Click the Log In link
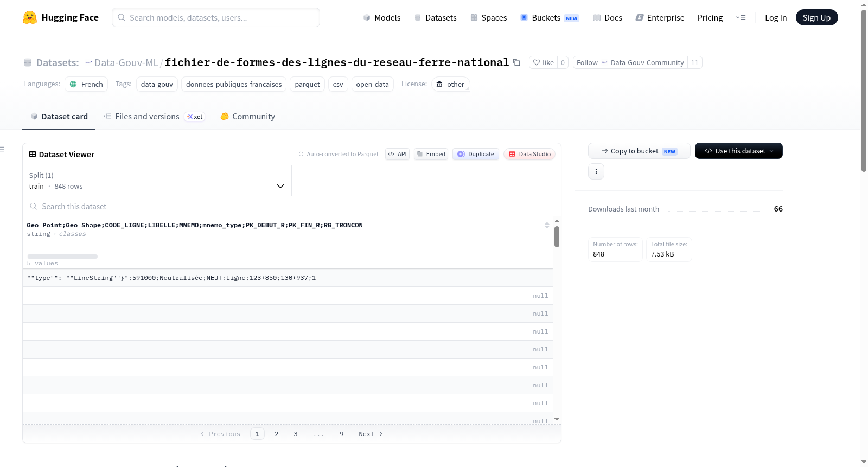 click(x=776, y=17)
